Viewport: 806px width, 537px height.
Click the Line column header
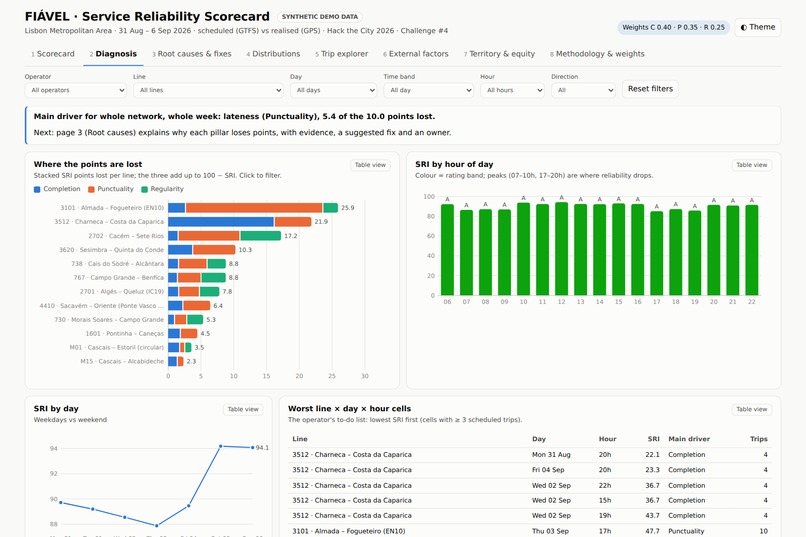300,439
